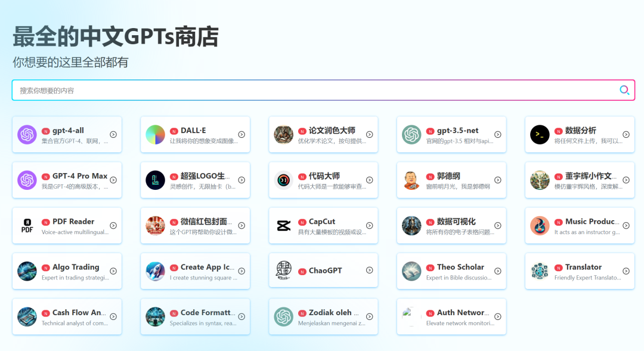
Task: Click the Cash Flow Analyst icon
Action: click(27, 317)
